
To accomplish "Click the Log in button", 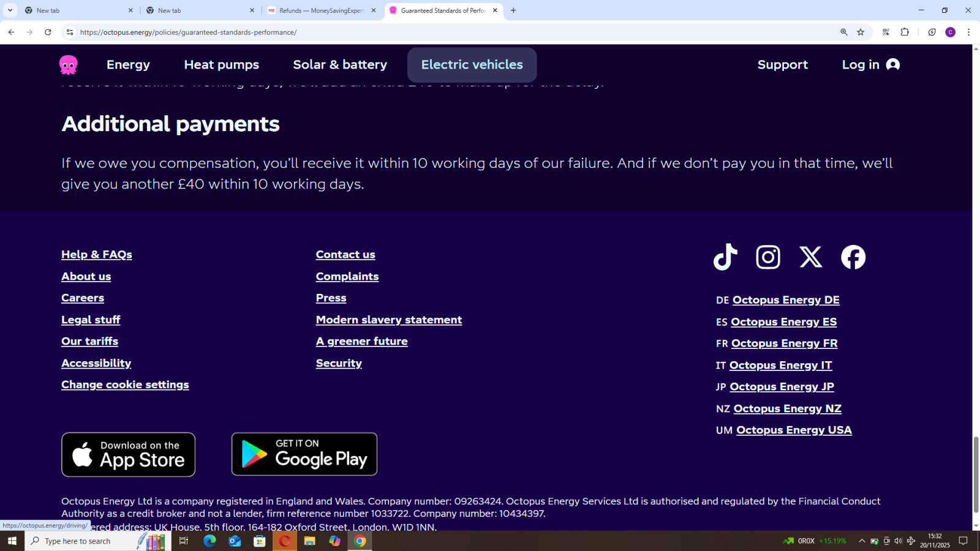I will [x=870, y=65].
